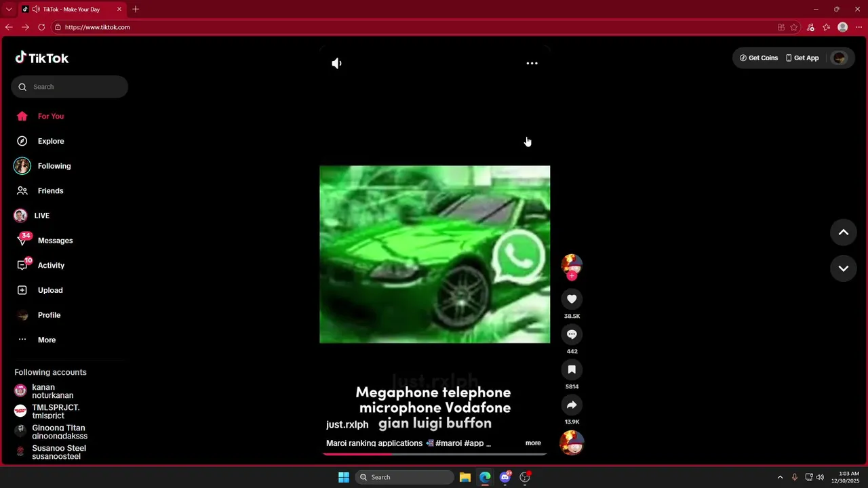Open the Windows Start menu
This screenshot has width=868, height=488.
tap(344, 477)
